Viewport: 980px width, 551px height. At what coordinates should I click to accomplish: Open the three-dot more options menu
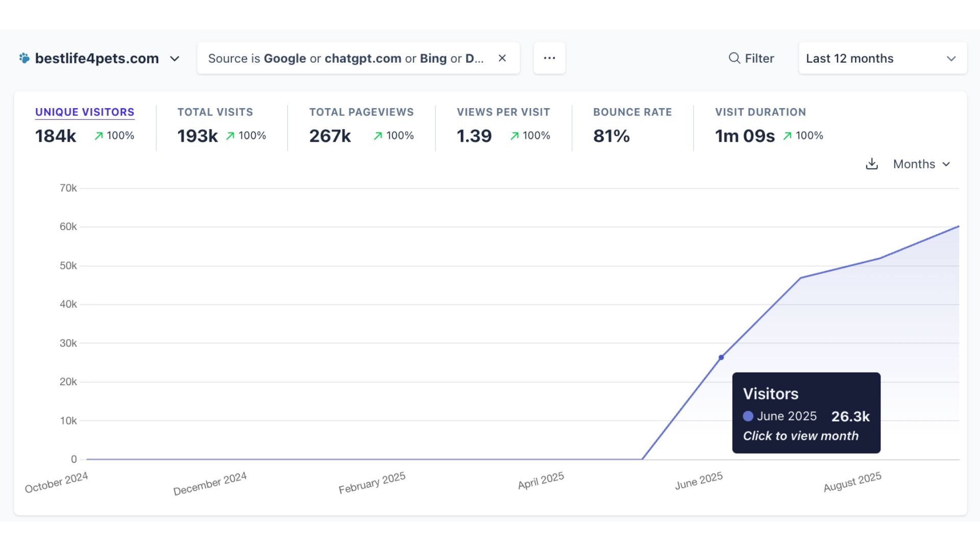click(x=549, y=58)
